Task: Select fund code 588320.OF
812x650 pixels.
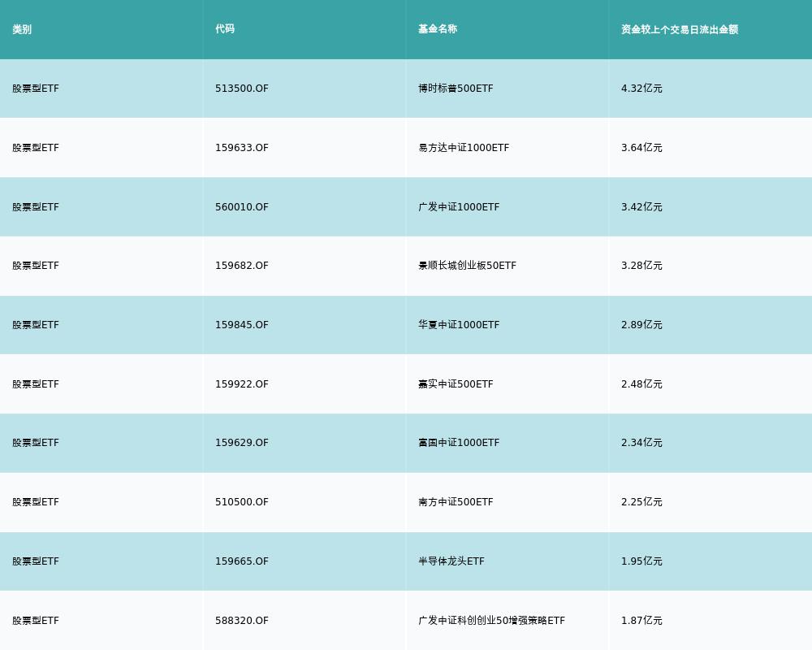Action: pyautogui.click(x=242, y=621)
